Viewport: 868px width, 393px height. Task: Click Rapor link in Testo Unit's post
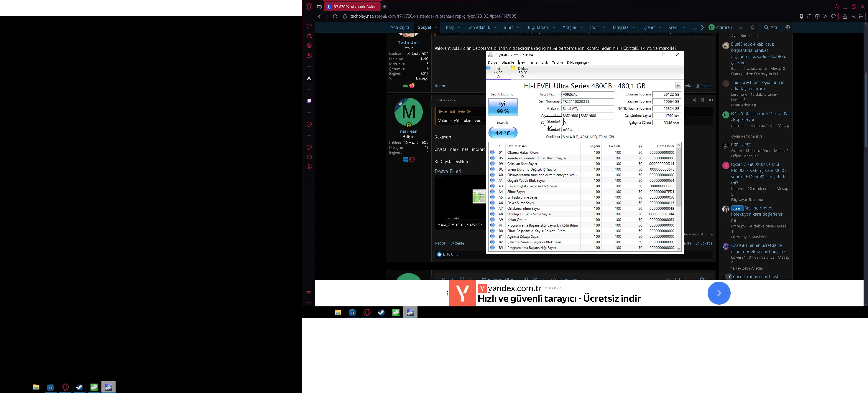point(440,86)
